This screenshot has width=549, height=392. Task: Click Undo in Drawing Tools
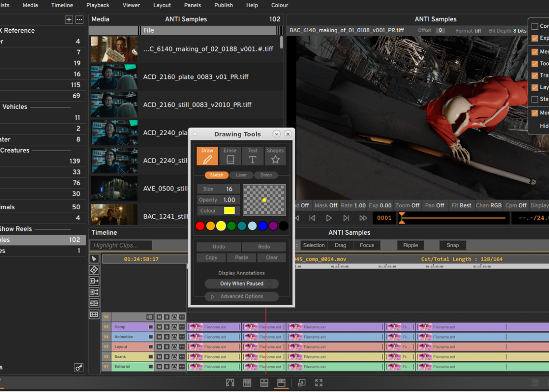219,247
